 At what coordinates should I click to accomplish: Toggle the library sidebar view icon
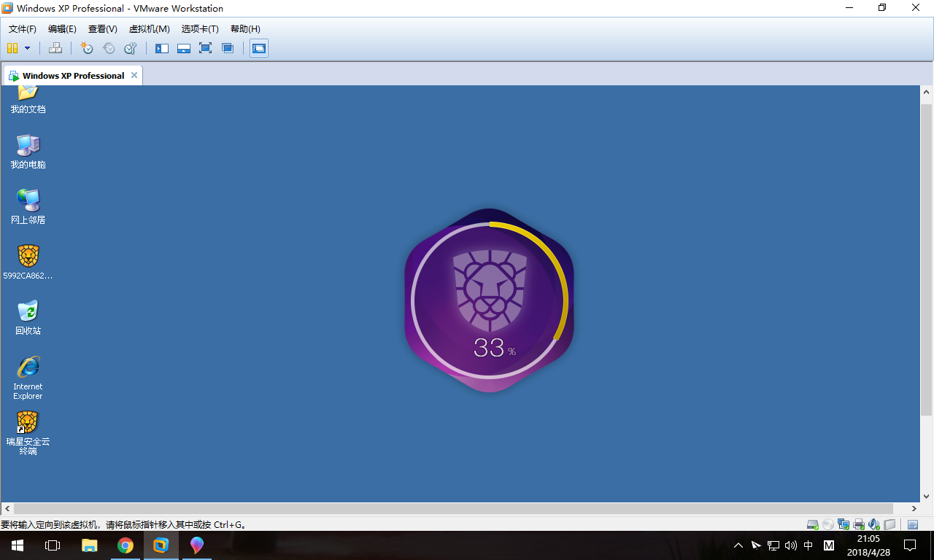coord(162,48)
